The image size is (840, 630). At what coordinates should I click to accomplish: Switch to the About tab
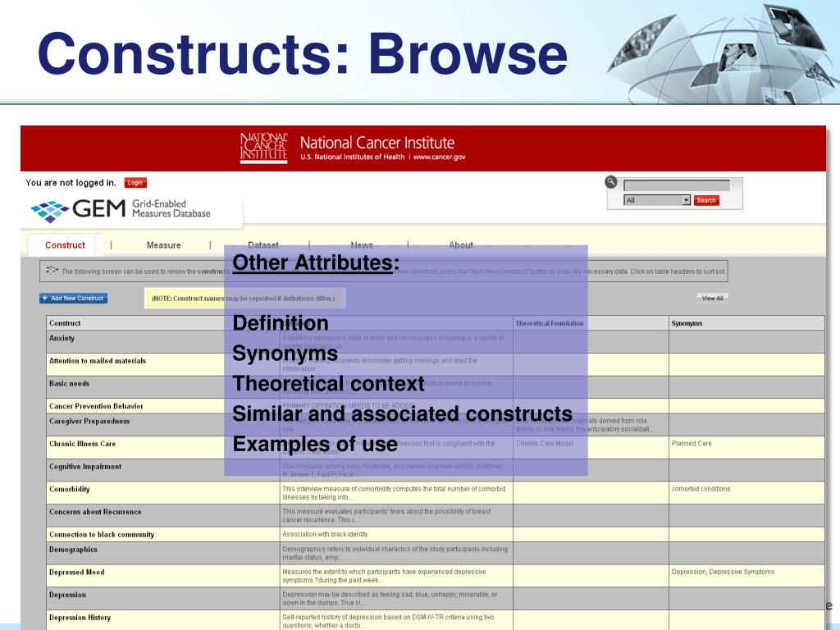click(461, 244)
